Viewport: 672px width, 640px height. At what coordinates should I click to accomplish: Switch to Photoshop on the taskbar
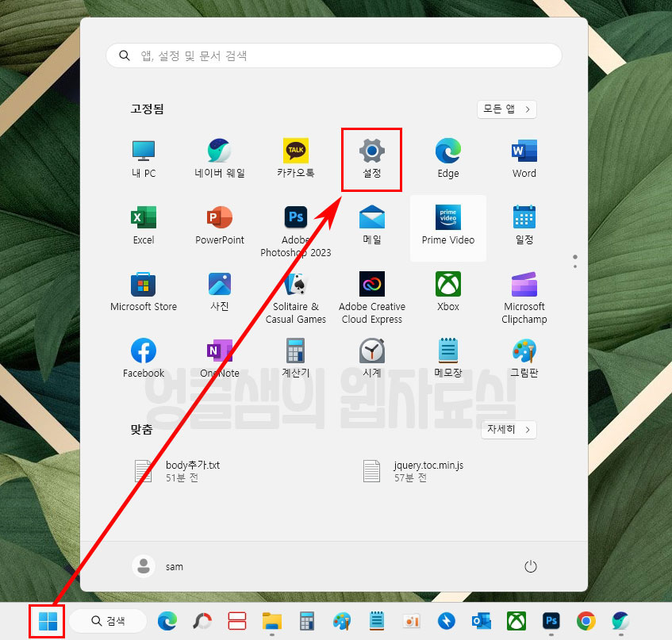(x=551, y=621)
